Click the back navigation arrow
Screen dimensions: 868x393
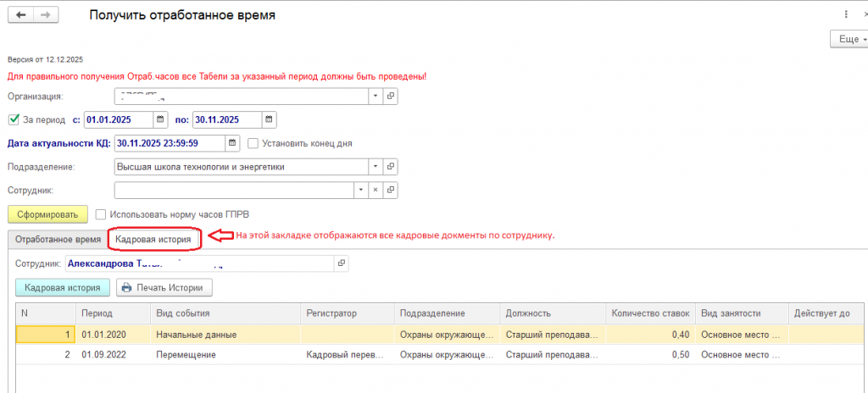[19, 15]
